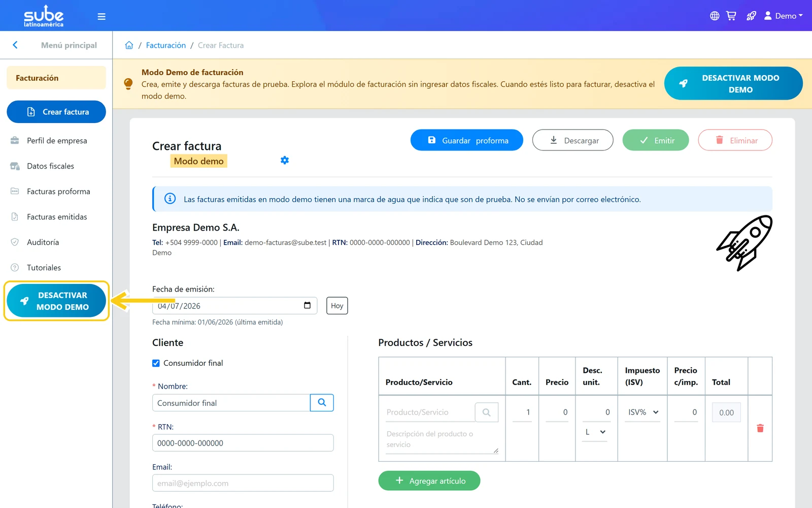
Task: Click the Eliminar button
Action: pos(735,140)
